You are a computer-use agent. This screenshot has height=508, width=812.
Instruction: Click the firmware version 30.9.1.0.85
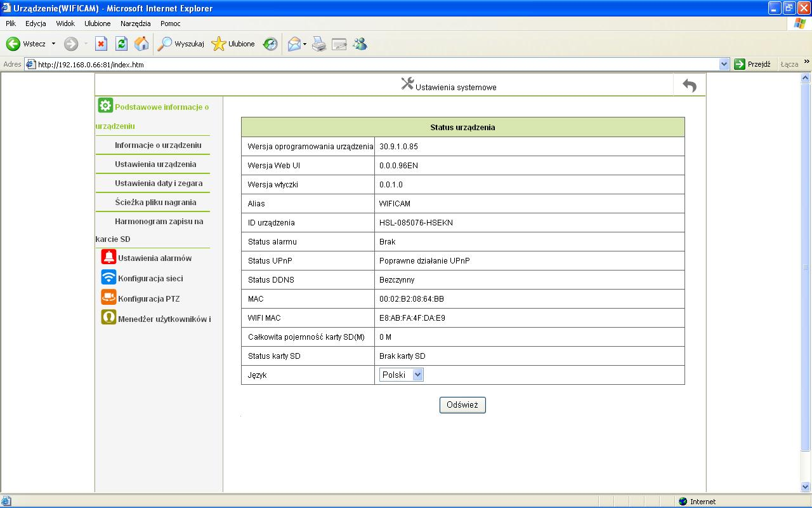click(x=398, y=147)
